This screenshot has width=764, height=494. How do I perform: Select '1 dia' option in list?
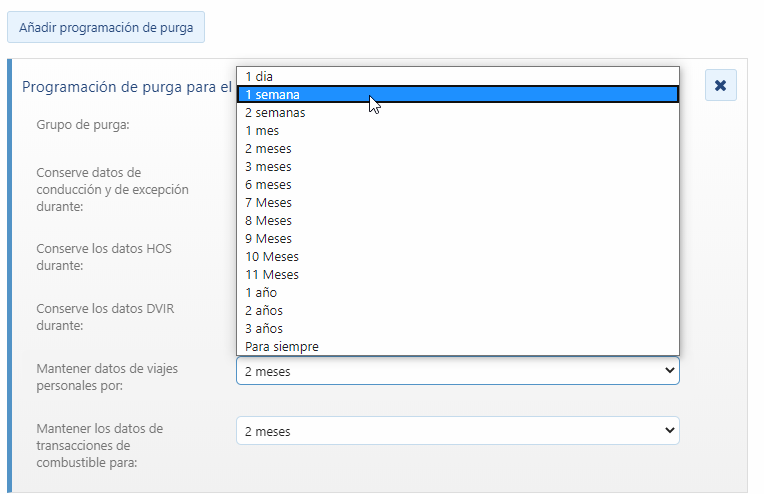tap(458, 76)
